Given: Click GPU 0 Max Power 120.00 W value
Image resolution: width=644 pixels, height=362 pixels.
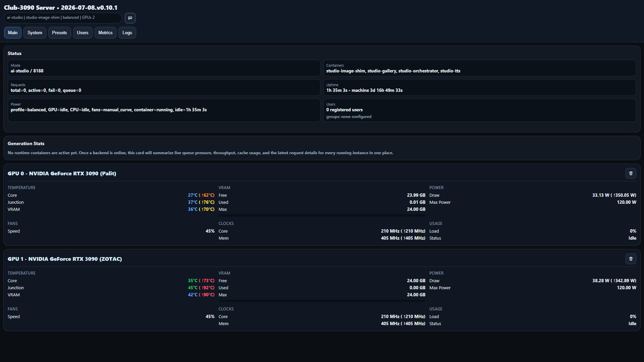Looking at the screenshot, I should [x=627, y=202].
